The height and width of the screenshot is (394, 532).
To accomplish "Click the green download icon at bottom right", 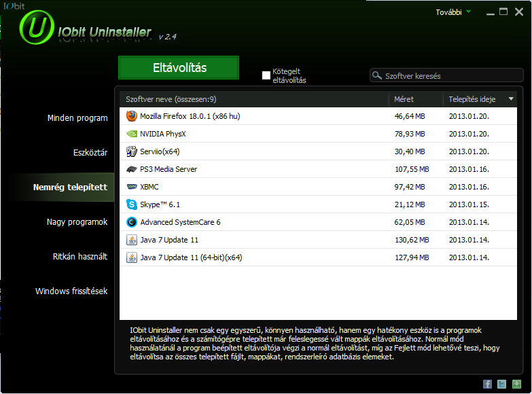I will click(516, 384).
